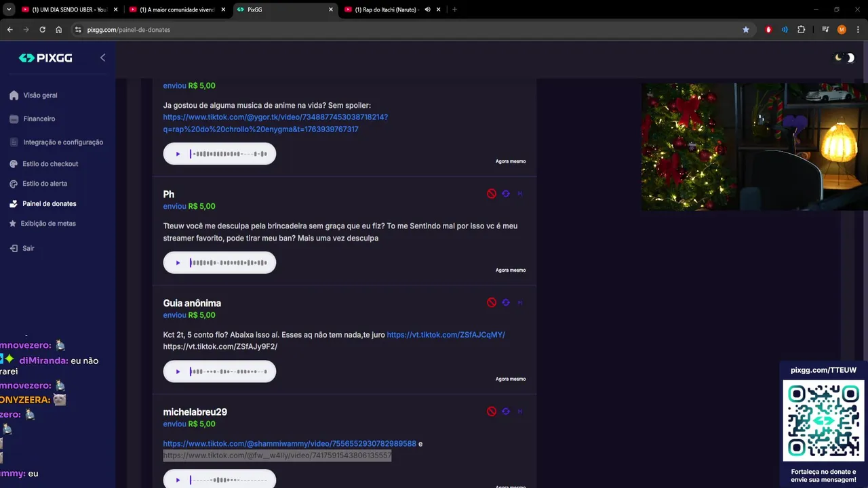
Task: Reload the page
Action: 42,30
